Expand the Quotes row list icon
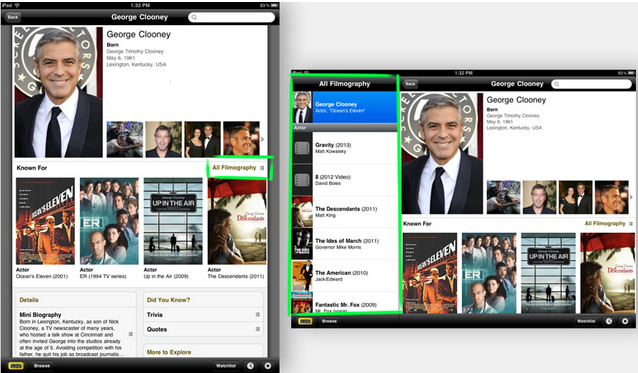Screen dimensions: 638x373 [x=258, y=329]
